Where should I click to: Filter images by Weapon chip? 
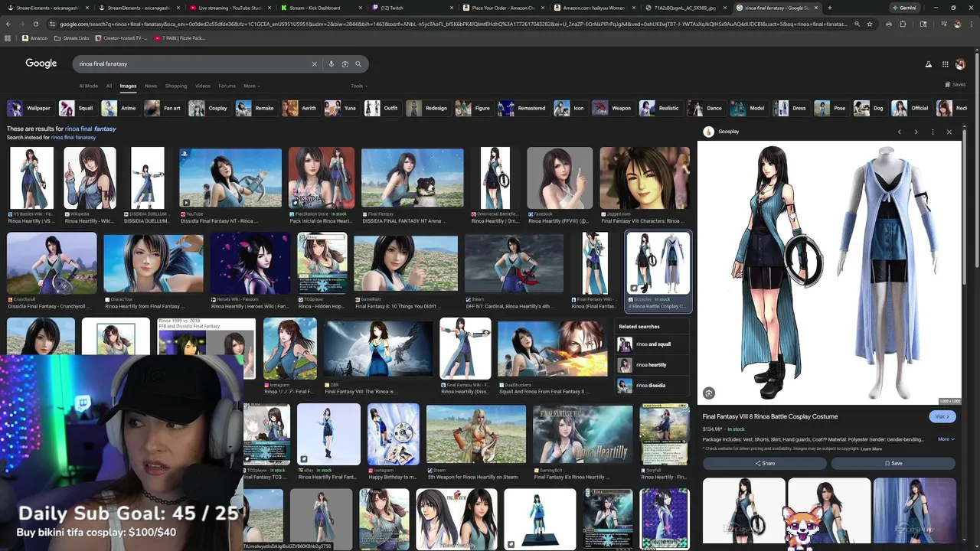612,108
